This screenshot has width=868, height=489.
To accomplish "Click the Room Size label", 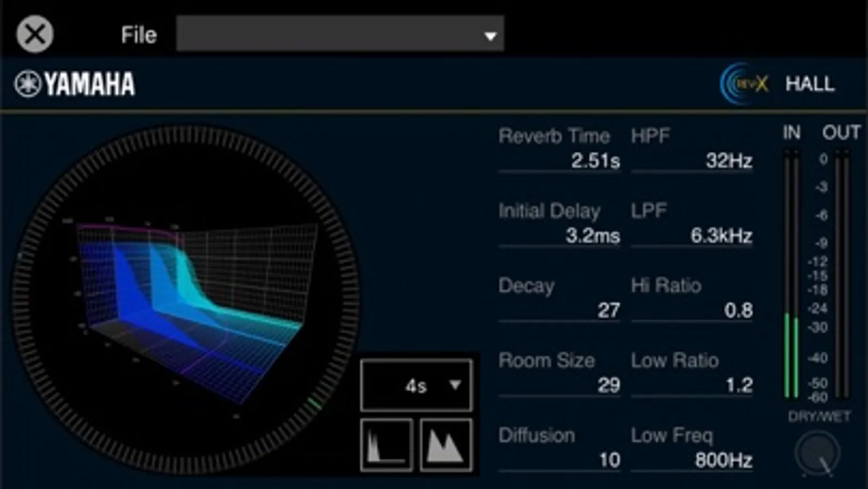I will [x=547, y=360].
